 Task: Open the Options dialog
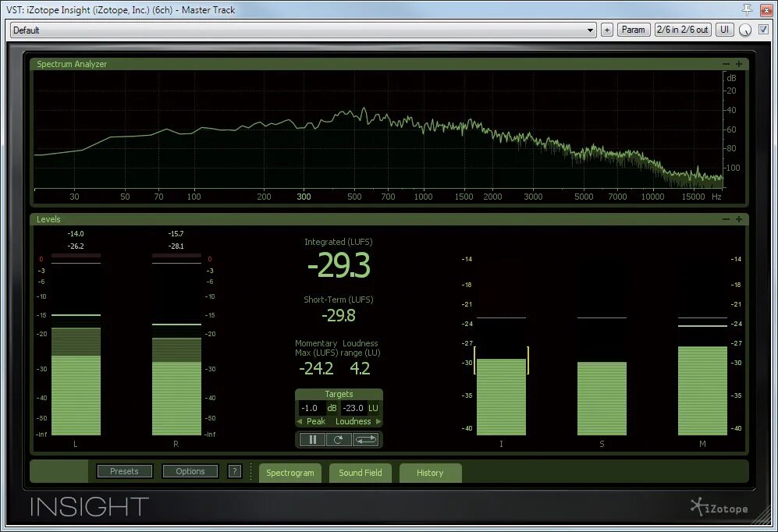pyautogui.click(x=190, y=471)
